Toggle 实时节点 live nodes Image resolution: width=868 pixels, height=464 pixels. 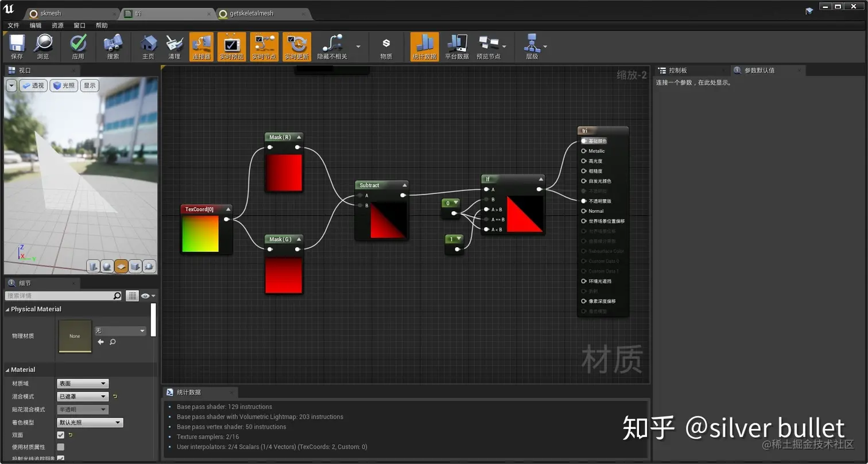pyautogui.click(x=264, y=46)
